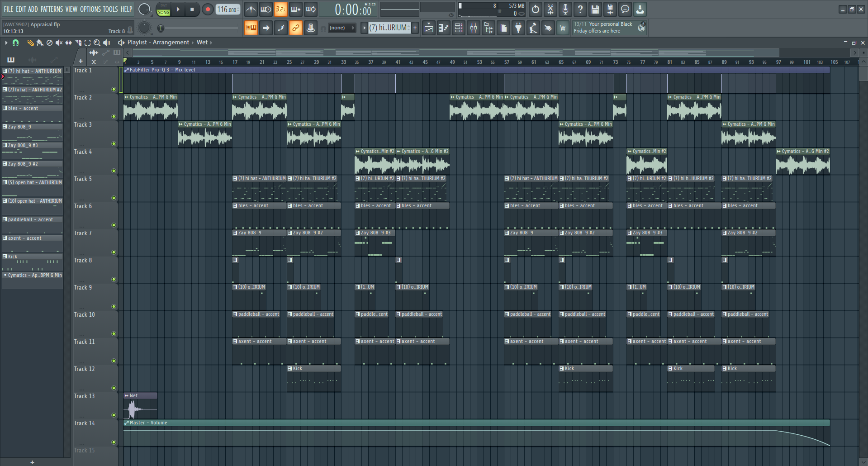This screenshot has height=466, width=868.
Task: Open the Playlist options menu arrow
Action: coord(6,43)
